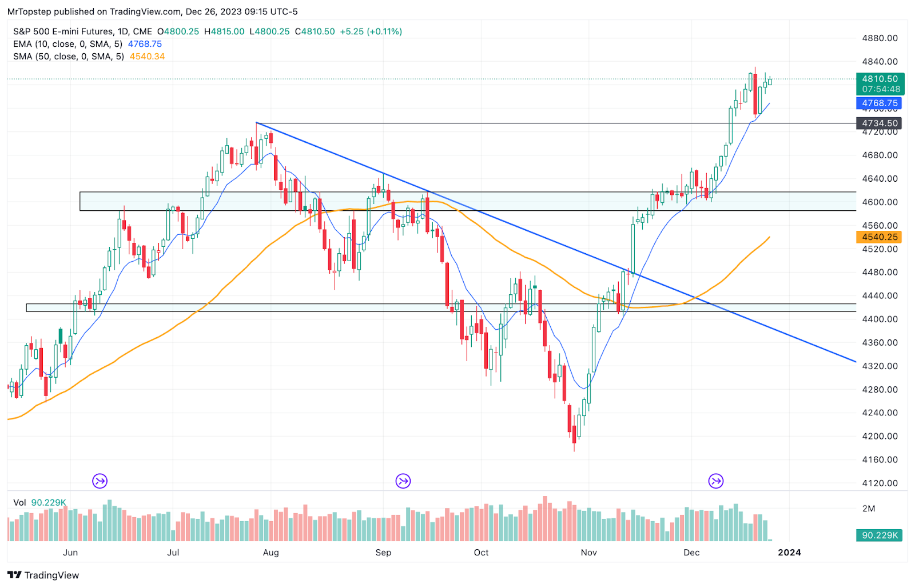915x588 pixels.
Task: Click the 07:54:48 countdown timer label
Action: 881,89
